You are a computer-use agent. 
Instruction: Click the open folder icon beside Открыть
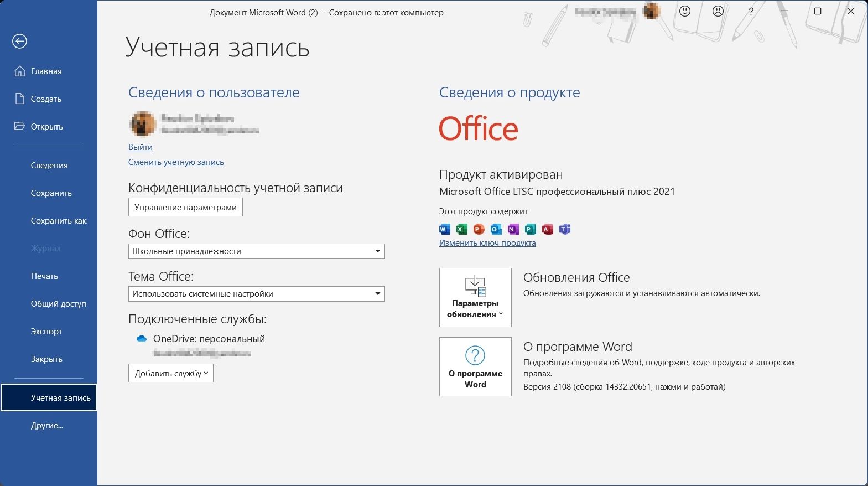click(19, 126)
